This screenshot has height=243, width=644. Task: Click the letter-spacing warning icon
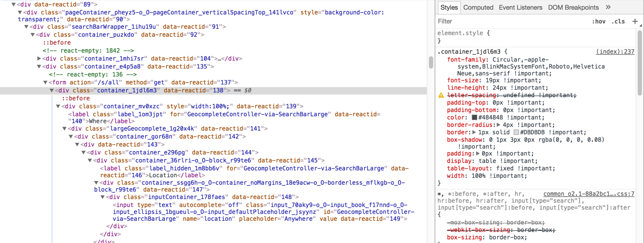(x=441, y=95)
